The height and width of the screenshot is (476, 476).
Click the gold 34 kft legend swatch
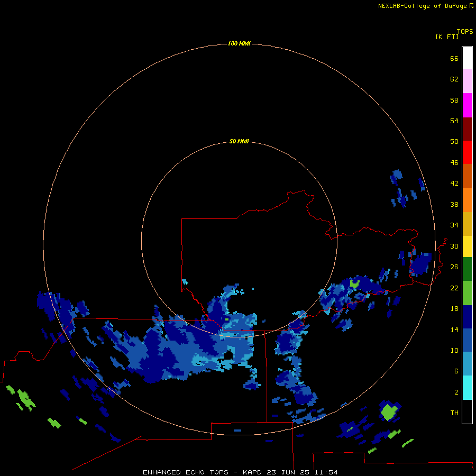pos(467,224)
